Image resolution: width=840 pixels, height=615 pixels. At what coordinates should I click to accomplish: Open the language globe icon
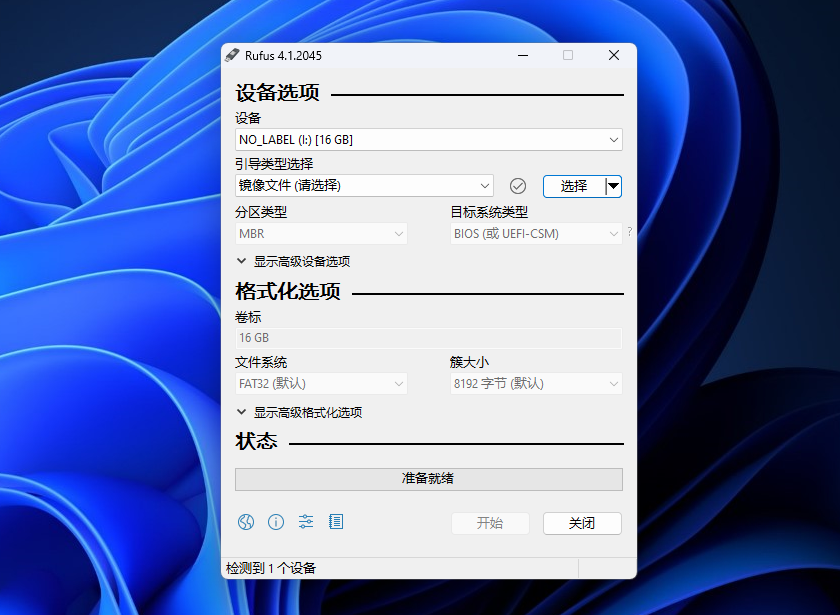tap(246, 522)
